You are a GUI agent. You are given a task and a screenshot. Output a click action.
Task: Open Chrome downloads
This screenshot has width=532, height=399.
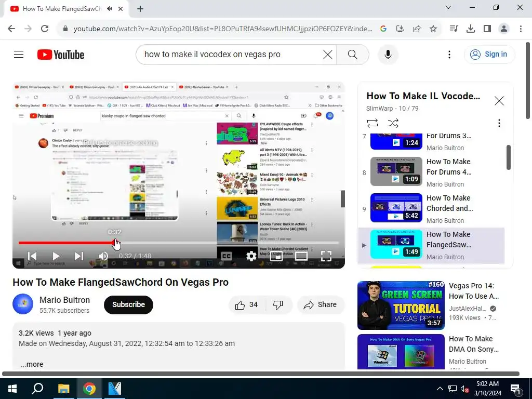[x=471, y=29]
